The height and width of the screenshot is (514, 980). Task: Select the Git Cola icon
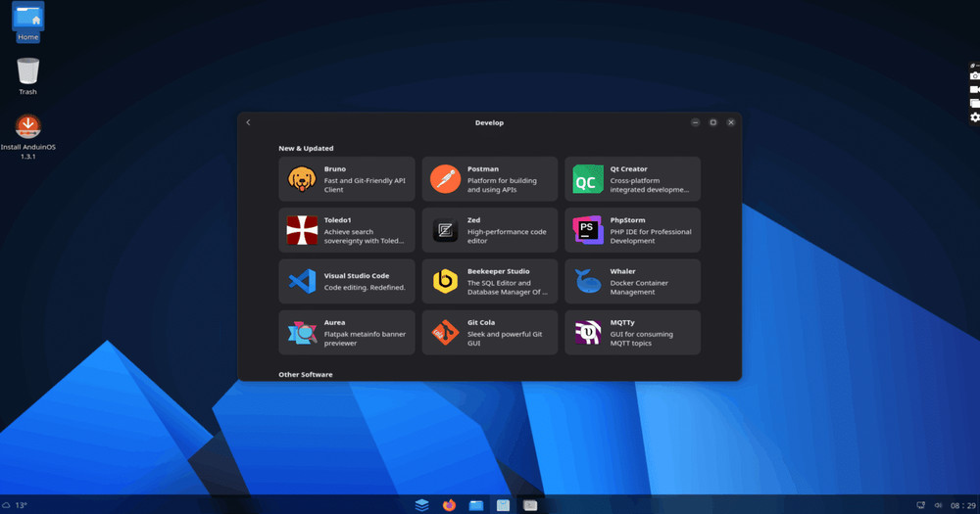[x=445, y=333]
